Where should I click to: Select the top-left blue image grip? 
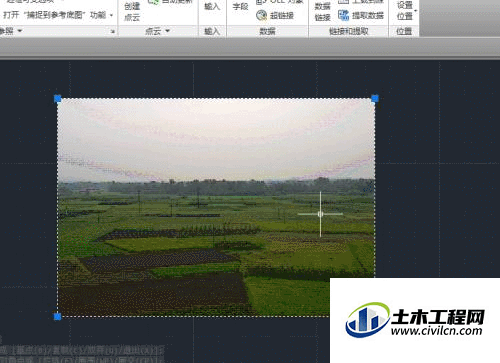click(58, 99)
